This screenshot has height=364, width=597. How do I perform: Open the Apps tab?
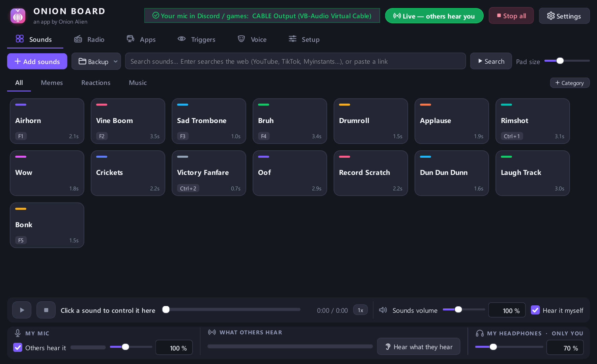pos(141,39)
